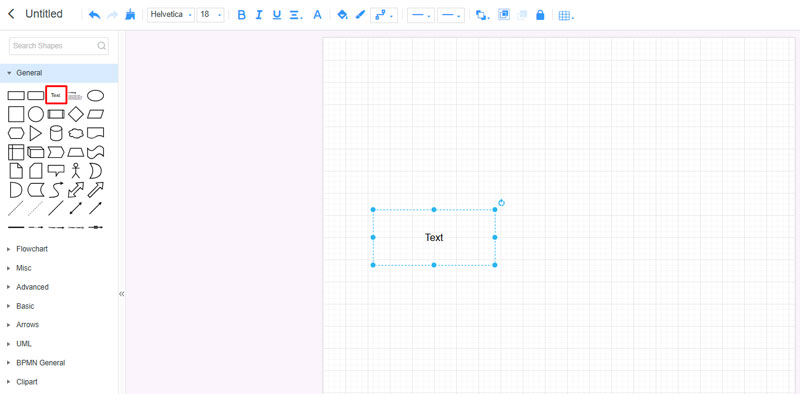Open the fill color bucket tool
800x394 pixels.
tap(343, 15)
